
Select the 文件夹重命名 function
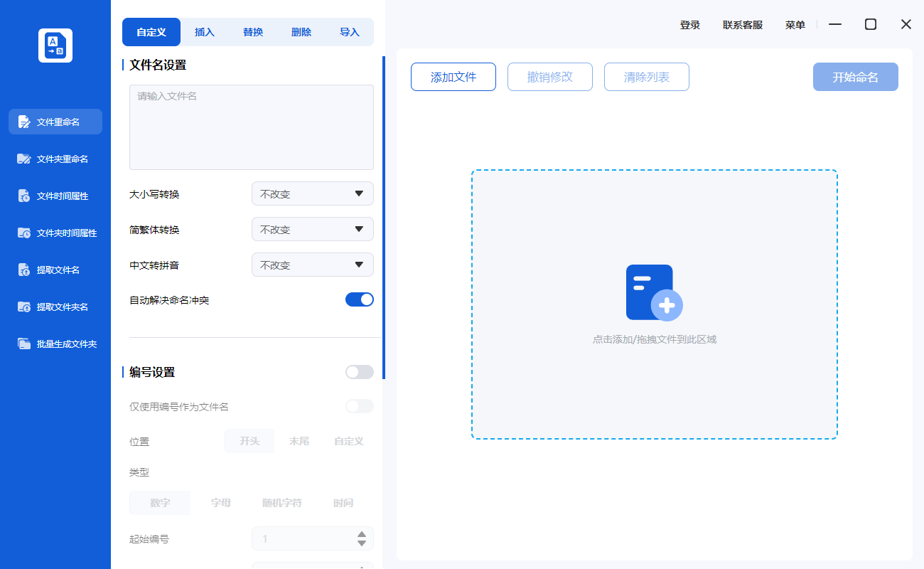(x=55, y=159)
